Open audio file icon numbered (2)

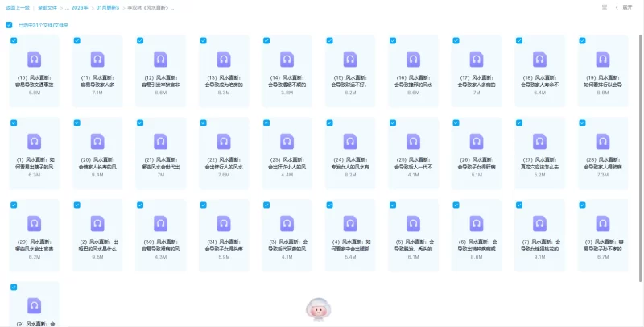click(97, 223)
